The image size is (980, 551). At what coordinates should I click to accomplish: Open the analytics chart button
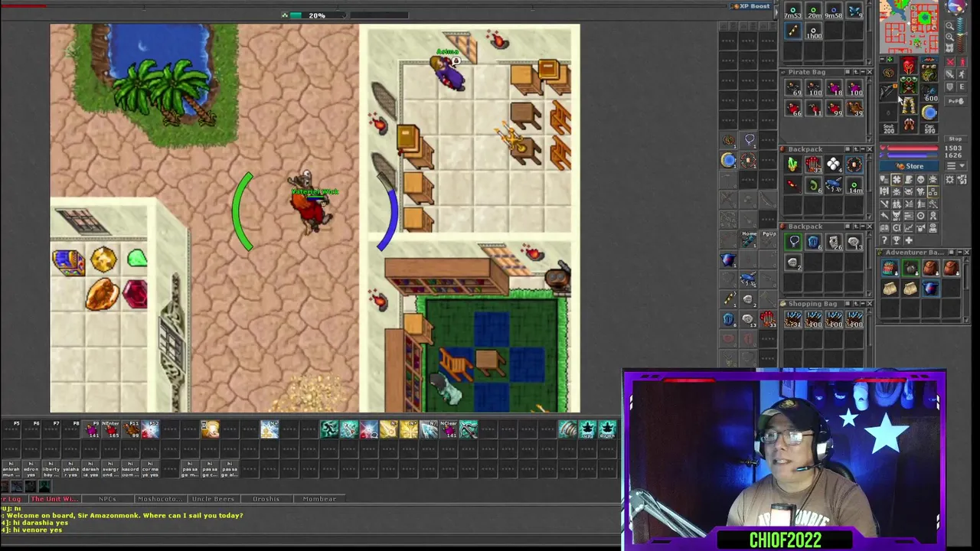909,228
